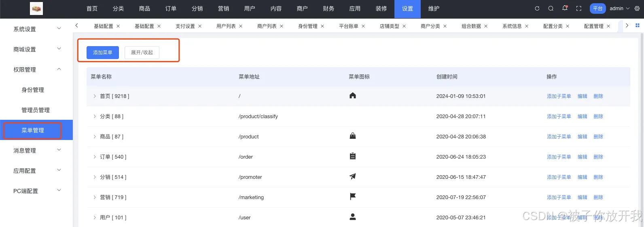Image resolution: width=644 pixels, height=227 pixels.
Task: Close the 商户分类 tab
Action: tap(445, 26)
